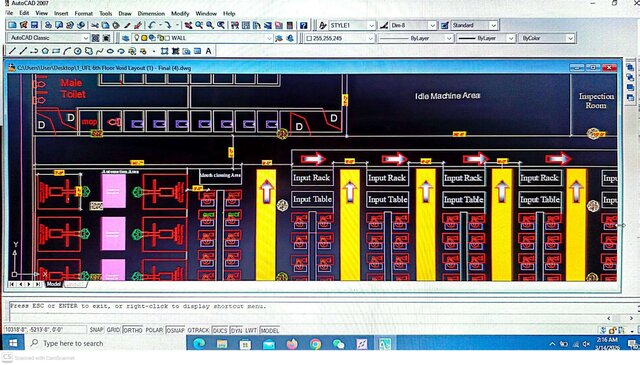This screenshot has height=365, width=640.
Task: Select the Arc draw tool
Action: pos(67,51)
